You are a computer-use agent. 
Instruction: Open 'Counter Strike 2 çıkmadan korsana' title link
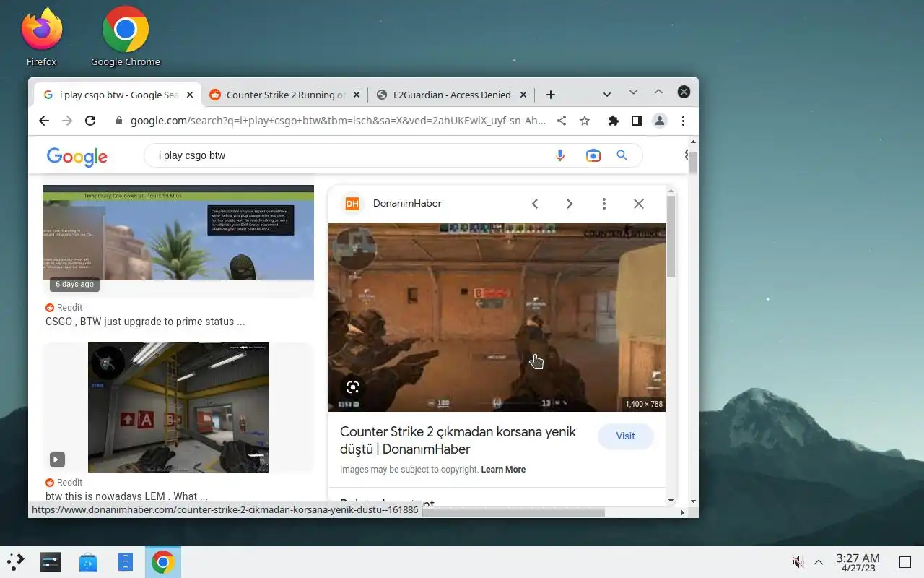coord(458,440)
